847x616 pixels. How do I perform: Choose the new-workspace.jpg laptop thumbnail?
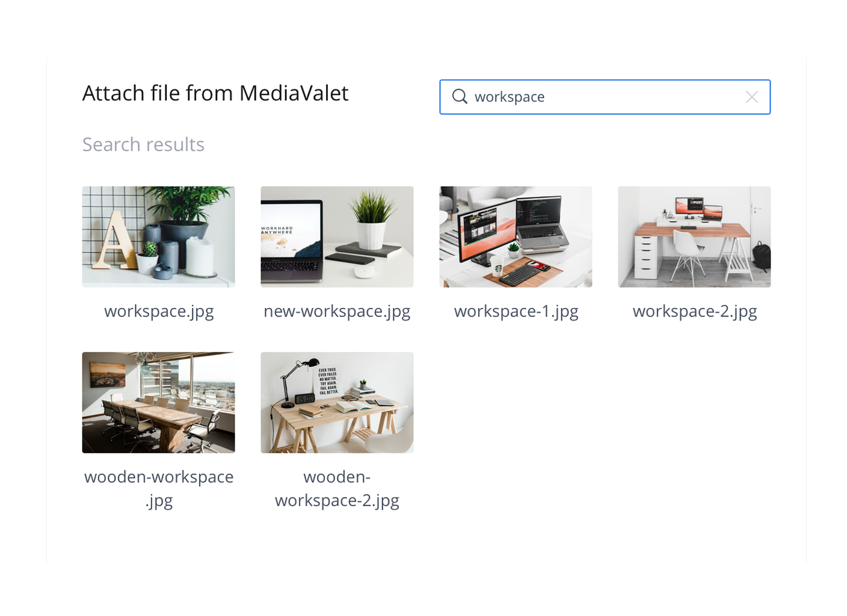click(337, 236)
